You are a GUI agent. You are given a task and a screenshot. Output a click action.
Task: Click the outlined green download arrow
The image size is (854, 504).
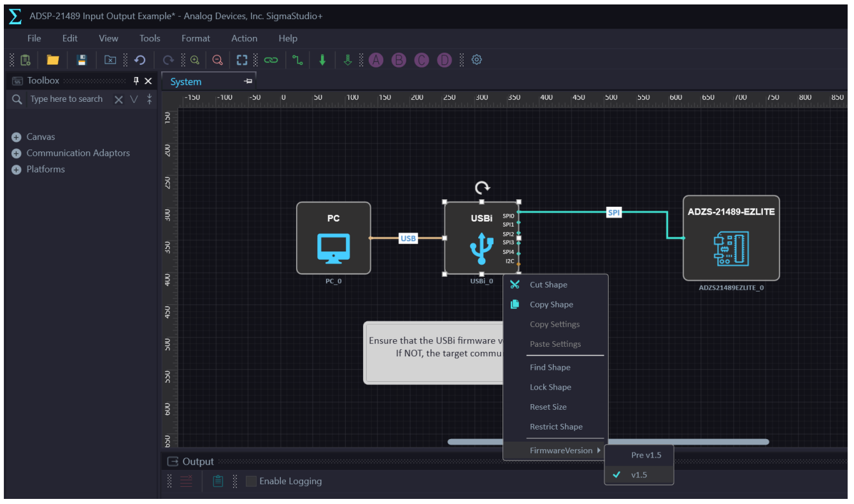[348, 60]
